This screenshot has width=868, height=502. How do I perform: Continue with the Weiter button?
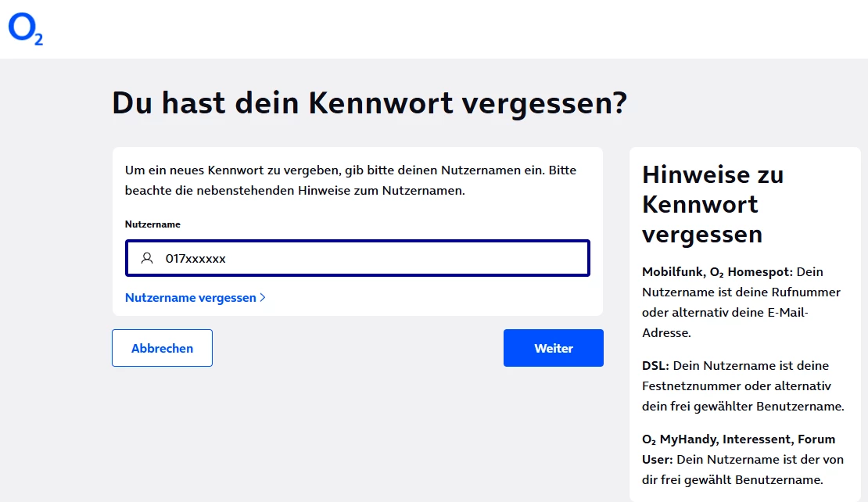(553, 348)
